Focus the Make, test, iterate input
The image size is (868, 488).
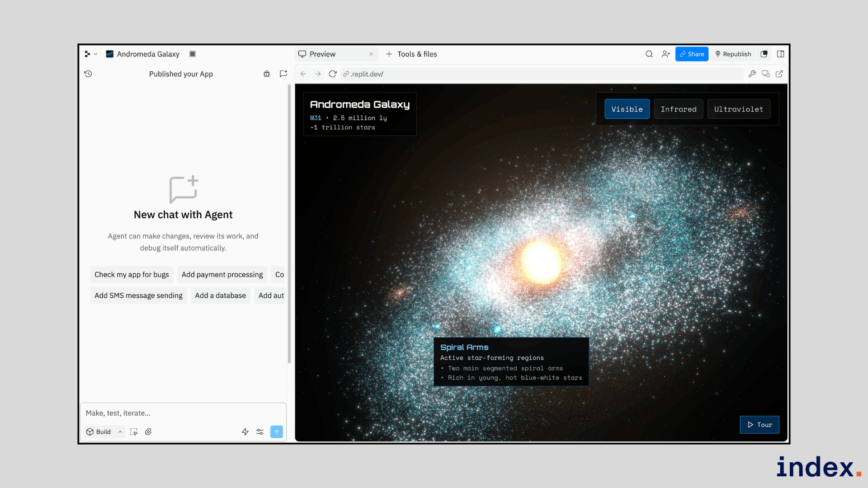(183, 413)
